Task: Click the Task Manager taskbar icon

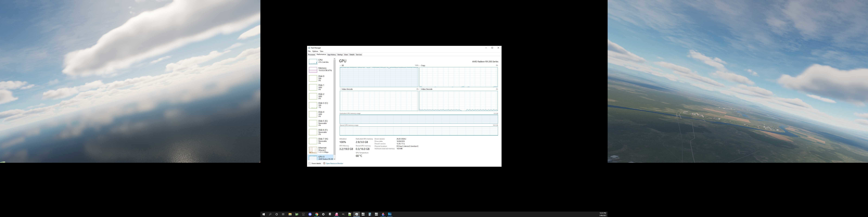Action: coord(357,214)
